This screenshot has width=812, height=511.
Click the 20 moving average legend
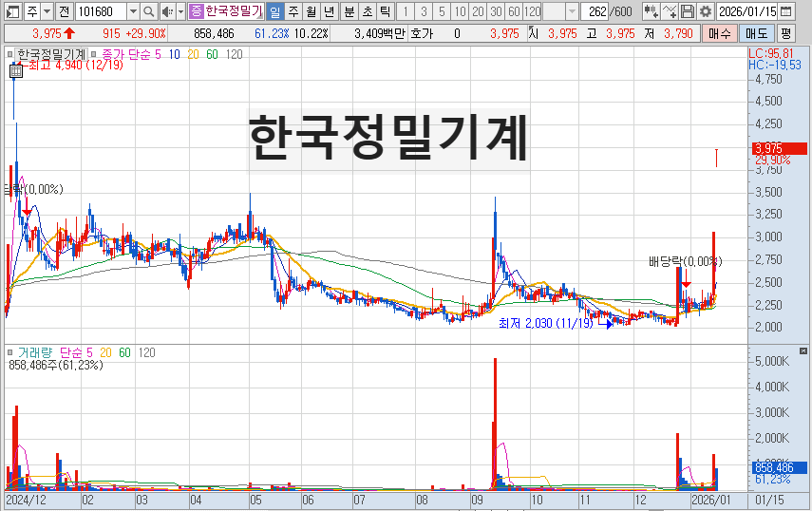tap(193, 54)
